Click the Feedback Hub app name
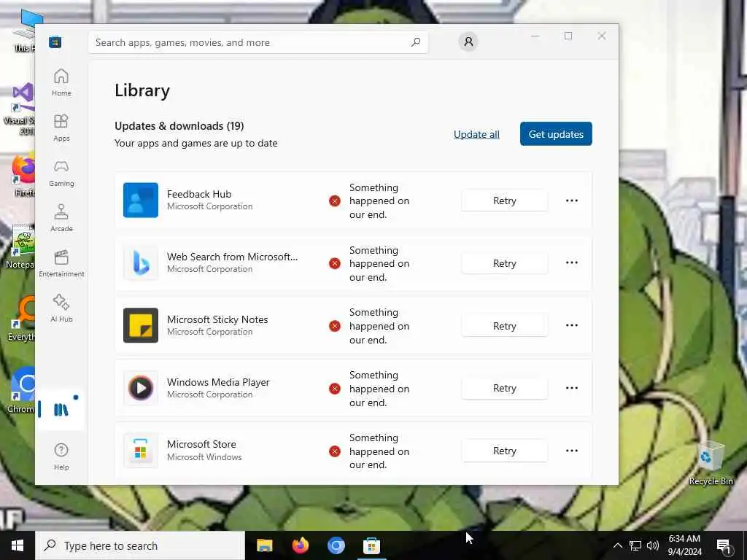Image resolution: width=747 pixels, height=560 pixels. [x=199, y=194]
